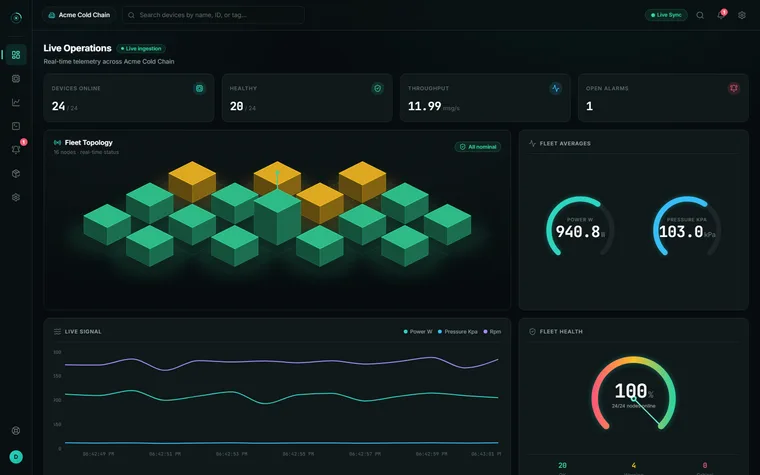Click the Devices Online chip icon

click(199, 88)
